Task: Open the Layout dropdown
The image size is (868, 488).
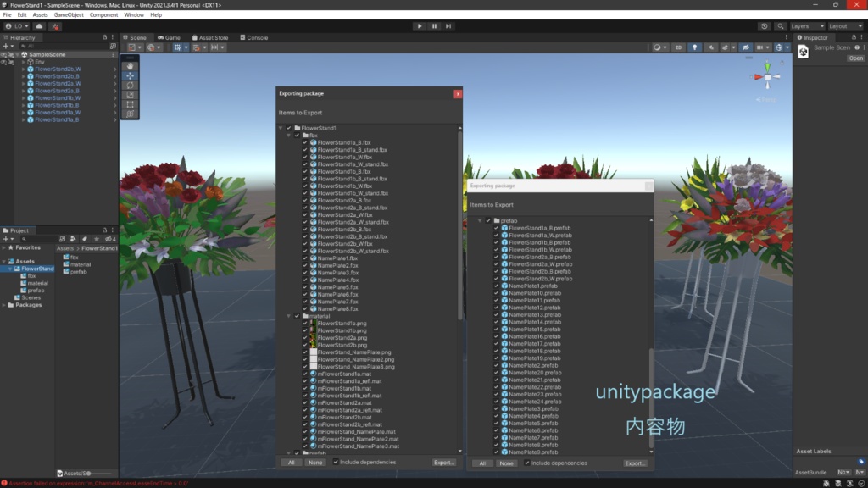Action: coord(845,26)
